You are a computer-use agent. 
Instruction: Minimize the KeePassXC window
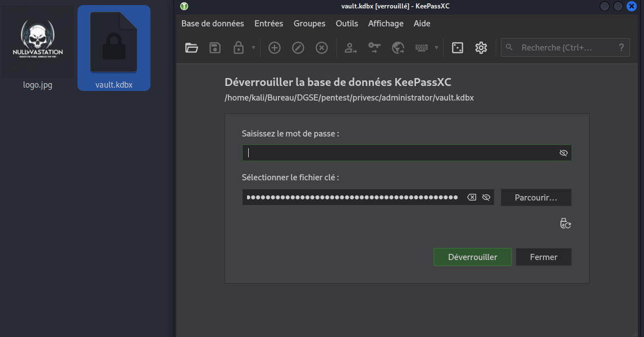point(605,6)
